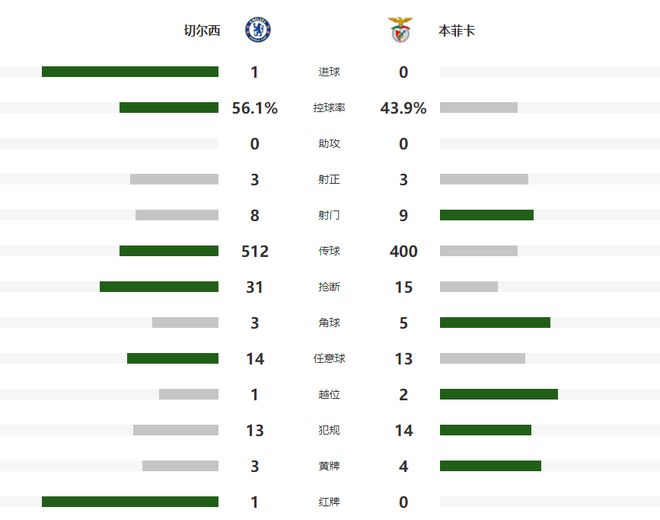Viewport: 660px width, 520px height.
Task: Click Chelsea's 56.1% possession value
Action: 255,108
